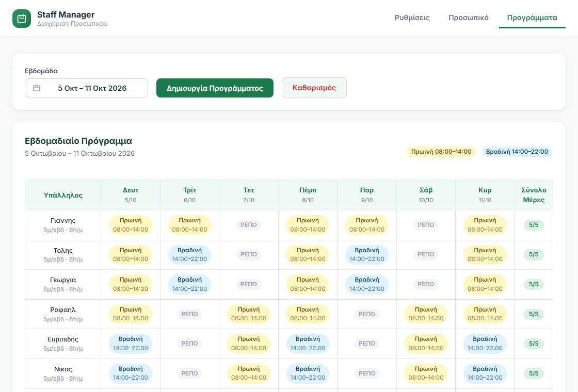
Task: Click the Δημιουργία Προγράμματος button
Action: click(215, 88)
